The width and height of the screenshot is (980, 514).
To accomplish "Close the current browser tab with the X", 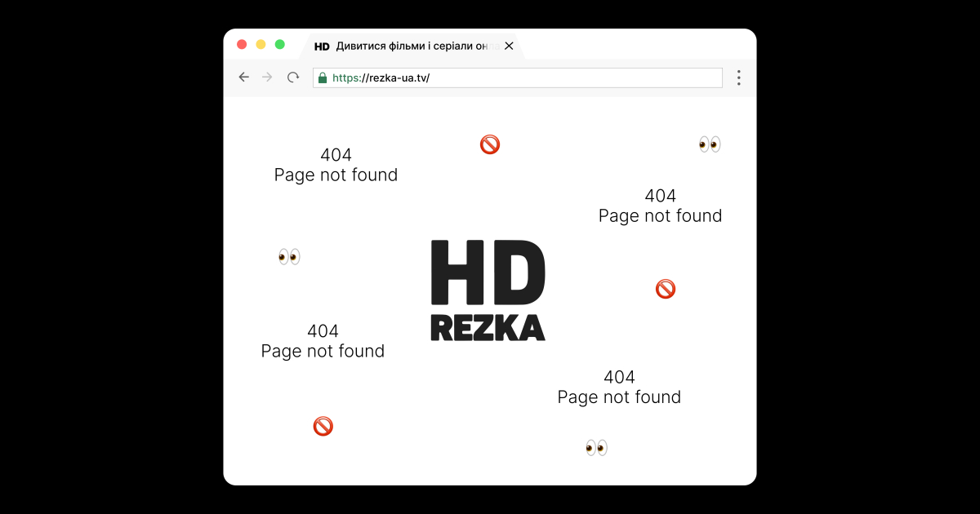I will pyautogui.click(x=509, y=46).
